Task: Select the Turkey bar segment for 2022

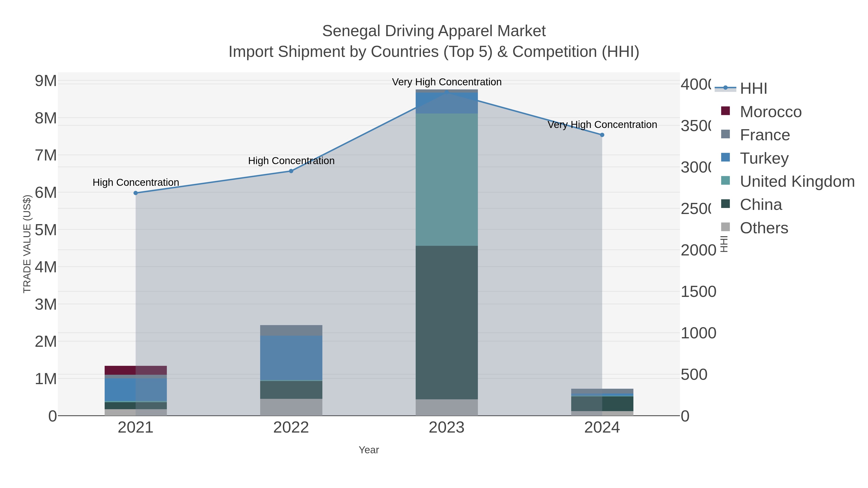Action: (x=291, y=358)
